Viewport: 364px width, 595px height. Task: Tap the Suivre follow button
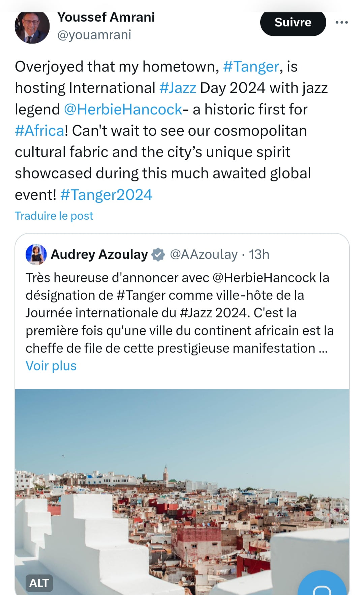[x=293, y=23]
